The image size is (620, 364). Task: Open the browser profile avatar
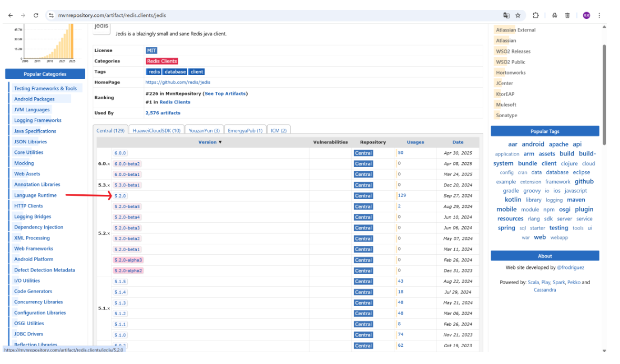coord(586,15)
